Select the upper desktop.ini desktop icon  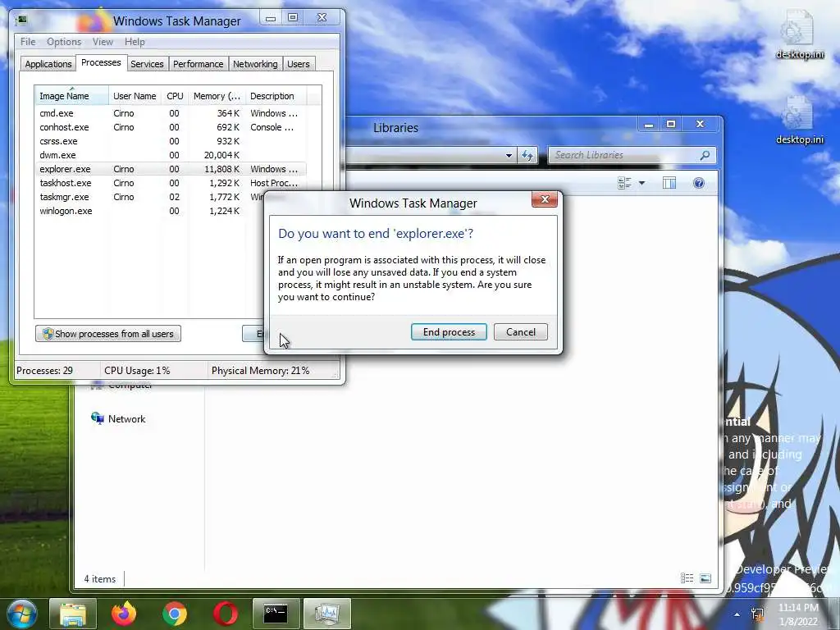(799, 34)
